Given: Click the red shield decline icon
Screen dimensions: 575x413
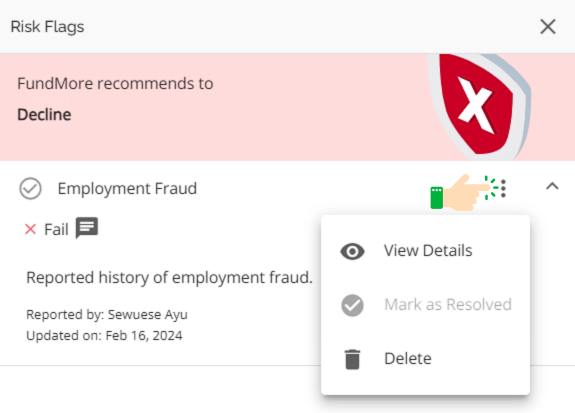Looking at the screenshot, I should tap(479, 107).
